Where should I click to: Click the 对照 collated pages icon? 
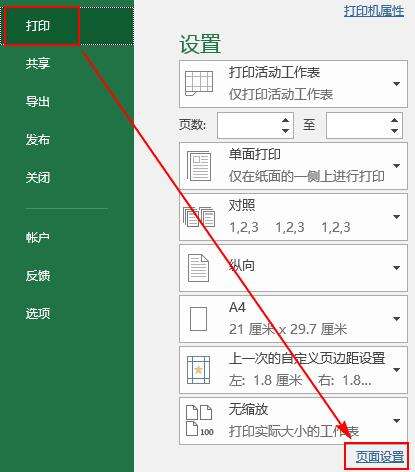click(x=199, y=217)
